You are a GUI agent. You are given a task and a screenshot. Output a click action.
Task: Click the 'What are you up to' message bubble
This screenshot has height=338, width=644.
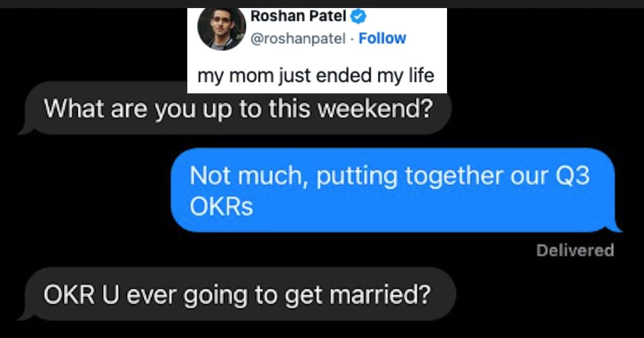pos(236,109)
